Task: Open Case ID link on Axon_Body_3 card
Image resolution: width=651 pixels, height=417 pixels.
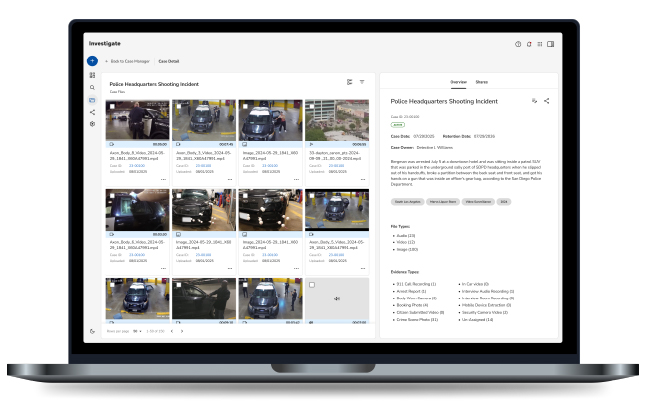Action: (203, 166)
